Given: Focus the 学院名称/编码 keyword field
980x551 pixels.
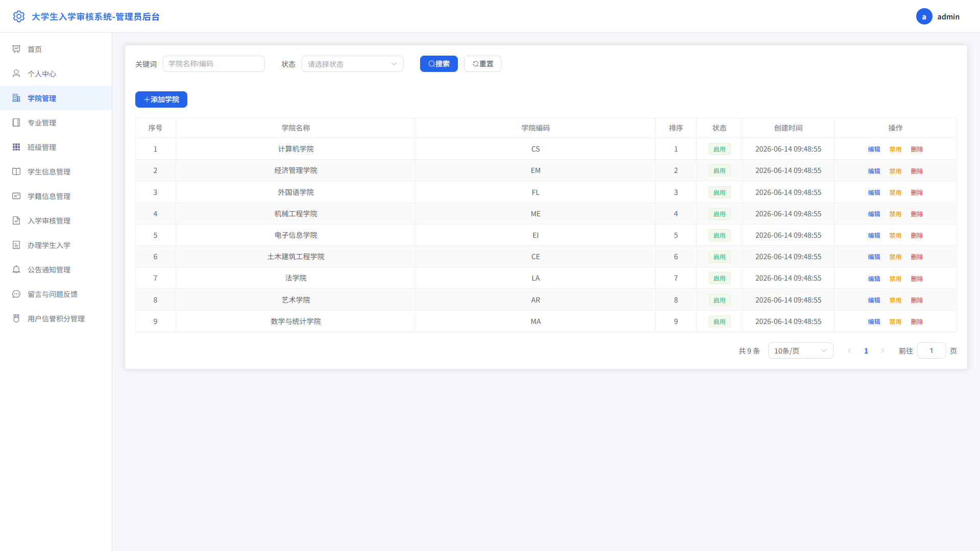Looking at the screenshot, I should [213, 64].
